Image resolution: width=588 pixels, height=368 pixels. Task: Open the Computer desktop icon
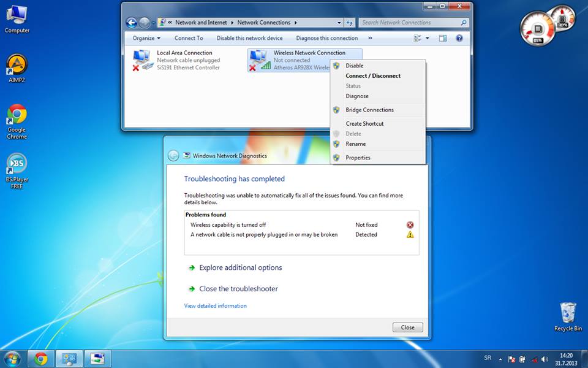pos(17,19)
